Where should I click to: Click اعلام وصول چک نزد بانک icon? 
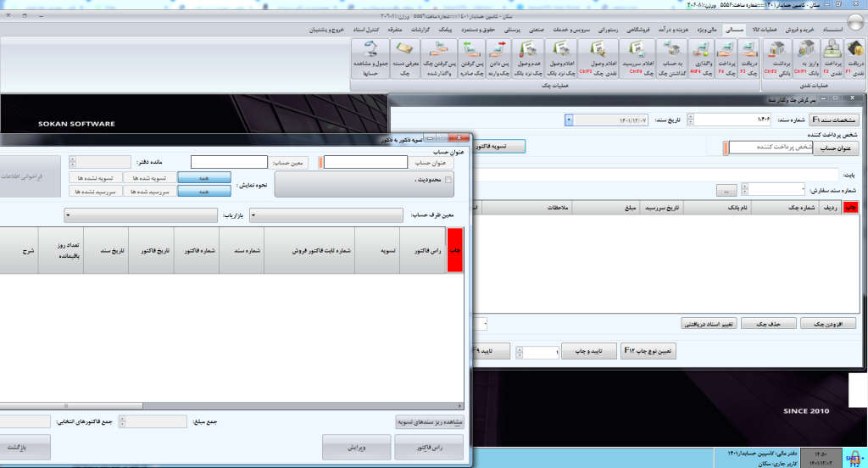(561, 58)
